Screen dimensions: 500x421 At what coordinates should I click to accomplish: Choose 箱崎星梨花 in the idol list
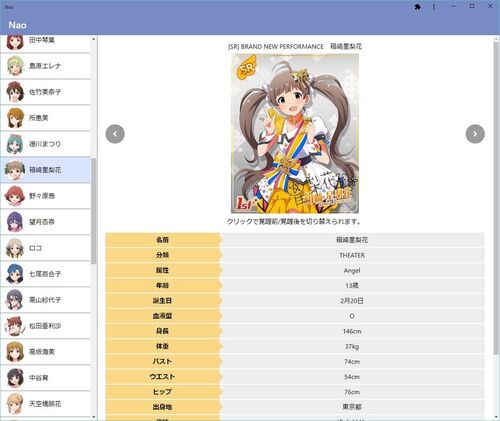45,170
